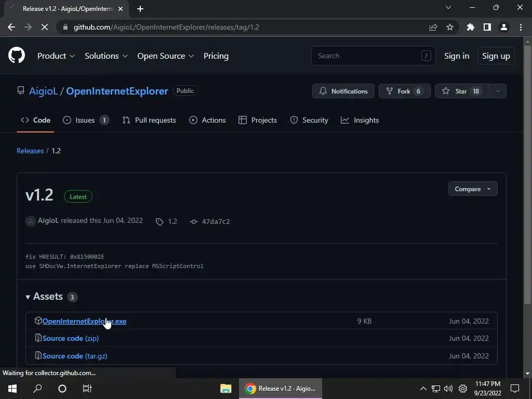Click the AigioL user avatar
Screen dimensions: 532x399
tap(30, 221)
